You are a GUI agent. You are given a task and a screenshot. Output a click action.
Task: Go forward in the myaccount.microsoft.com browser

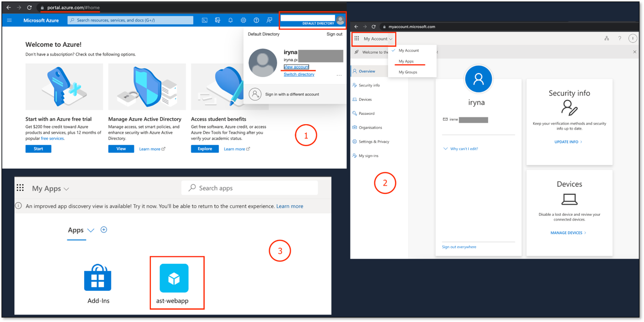[x=365, y=26]
